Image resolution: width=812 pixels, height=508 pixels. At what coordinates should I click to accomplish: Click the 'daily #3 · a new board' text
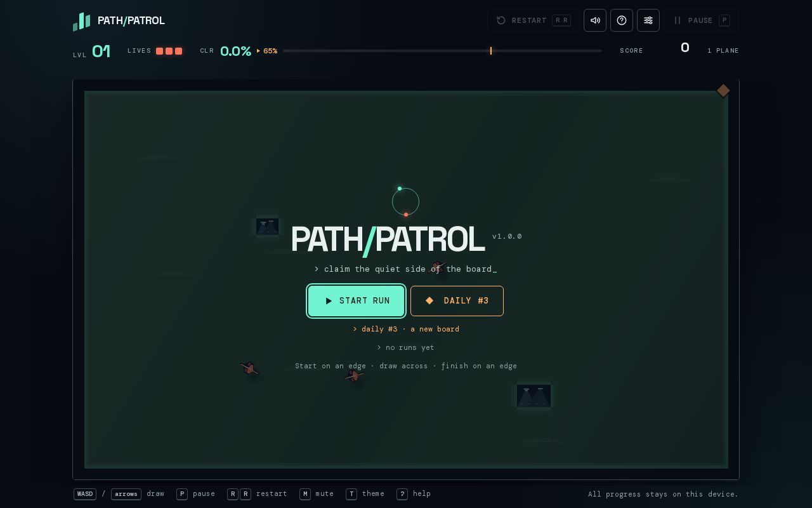click(x=406, y=329)
